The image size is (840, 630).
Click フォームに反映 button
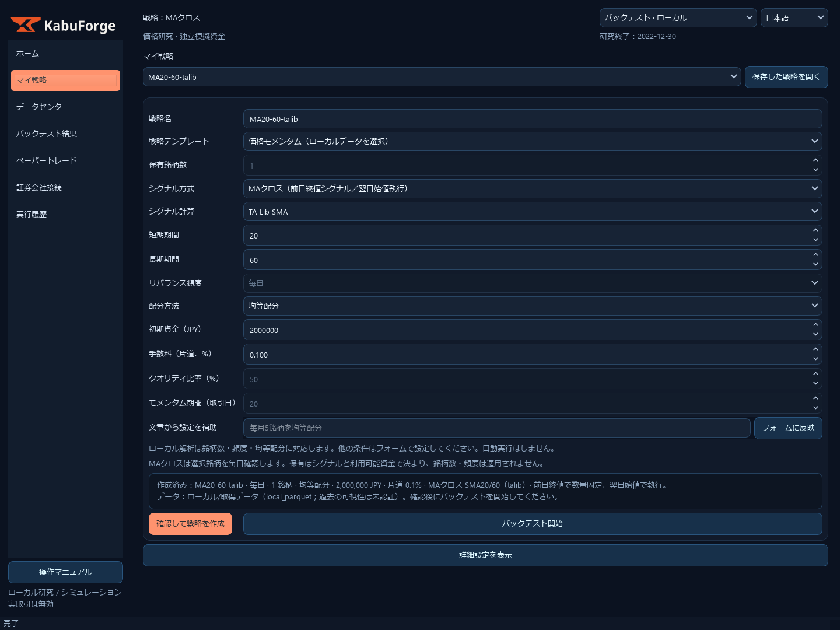(x=788, y=428)
